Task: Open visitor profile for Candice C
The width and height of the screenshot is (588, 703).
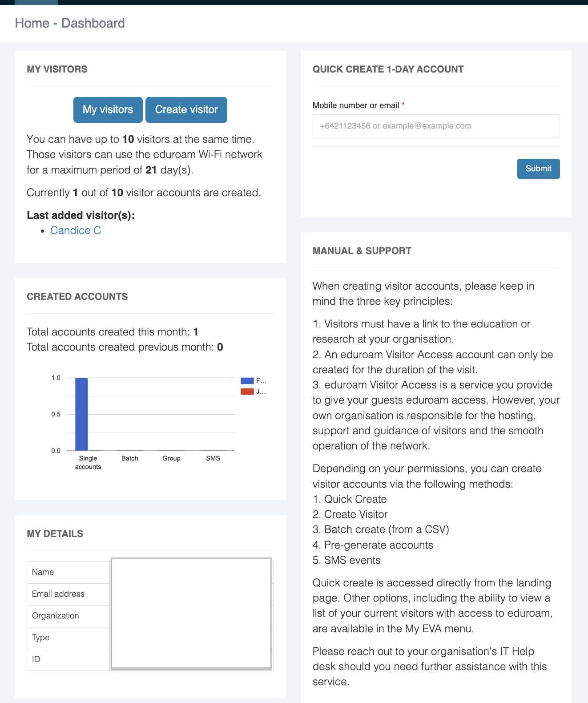Action: 76,230
